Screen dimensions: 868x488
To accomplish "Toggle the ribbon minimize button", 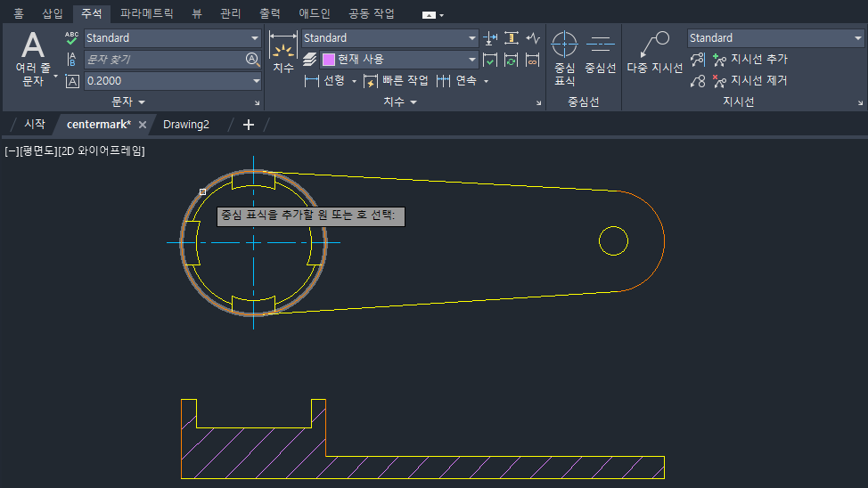I will (x=429, y=15).
